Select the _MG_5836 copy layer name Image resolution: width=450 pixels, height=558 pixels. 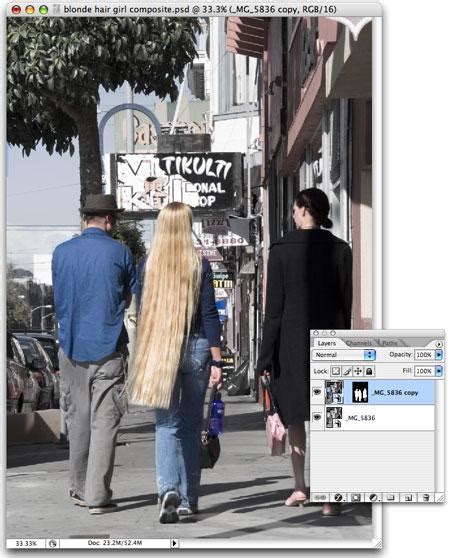point(395,393)
